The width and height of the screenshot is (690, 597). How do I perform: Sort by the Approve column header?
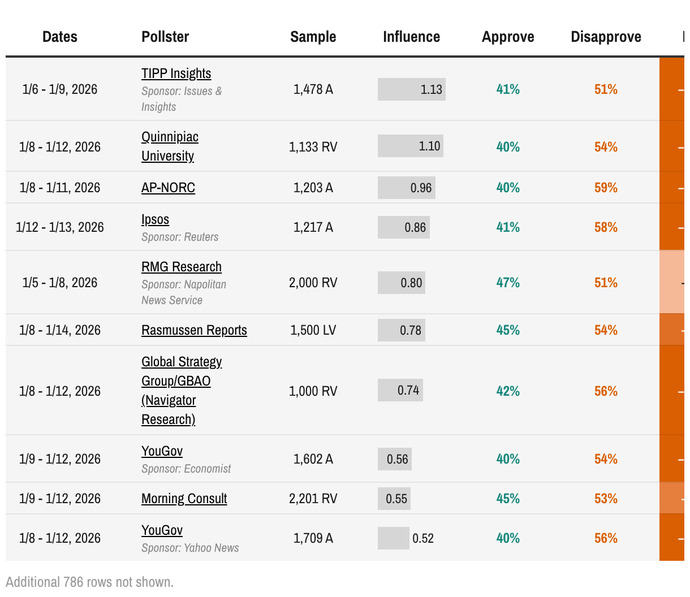pyautogui.click(x=508, y=37)
